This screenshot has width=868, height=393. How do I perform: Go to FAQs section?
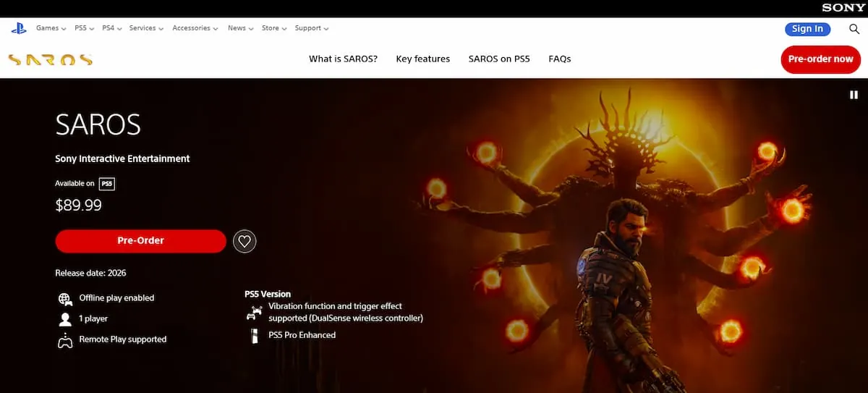560,59
